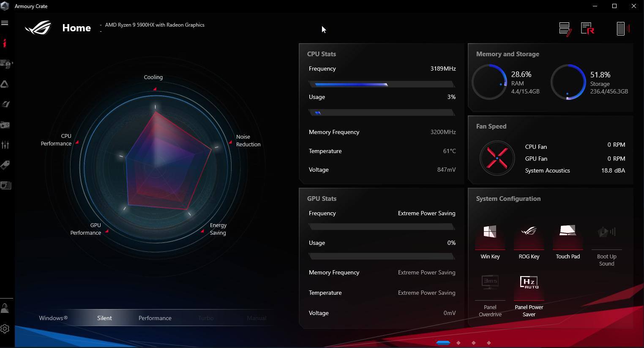Click the edit dashboard layout icon
The width and height of the screenshot is (644, 348).
pyautogui.click(x=565, y=29)
